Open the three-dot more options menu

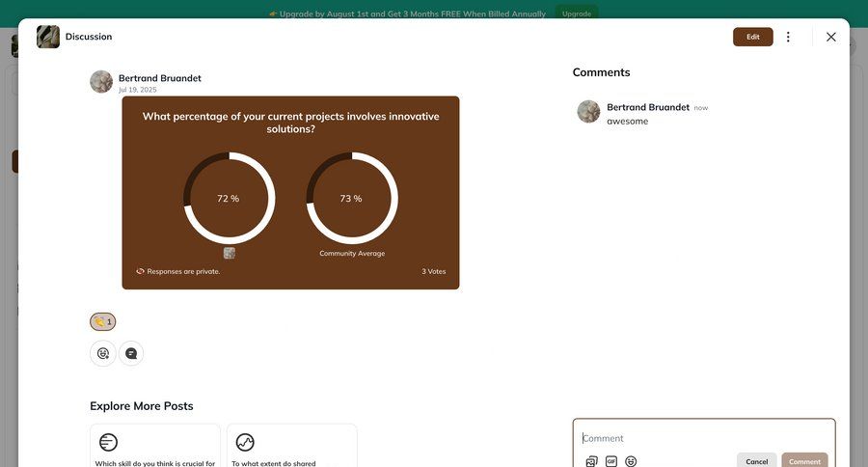tap(788, 37)
